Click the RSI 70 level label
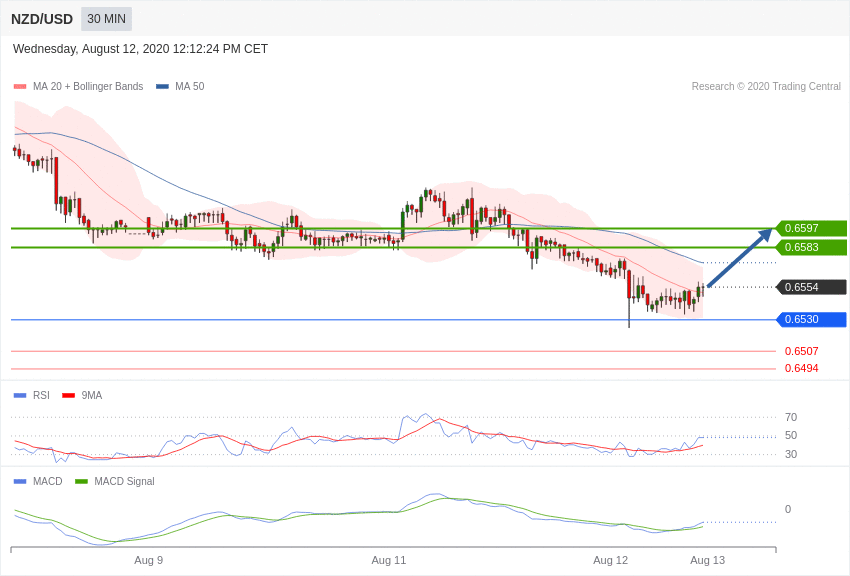 coord(791,417)
